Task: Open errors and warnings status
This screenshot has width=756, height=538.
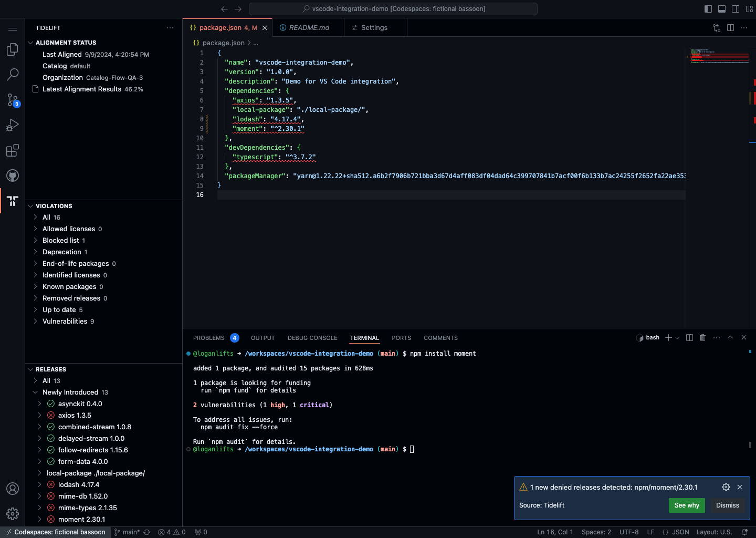Action: (x=172, y=532)
